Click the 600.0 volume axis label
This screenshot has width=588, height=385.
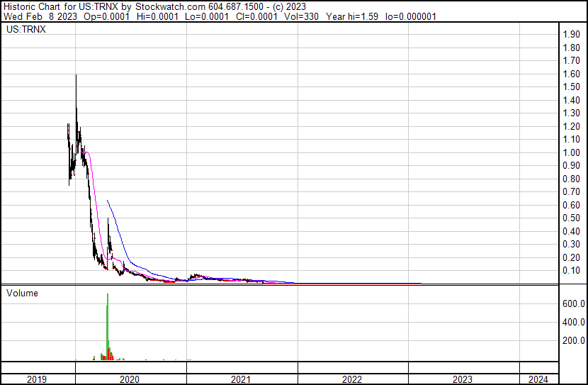[x=573, y=303]
